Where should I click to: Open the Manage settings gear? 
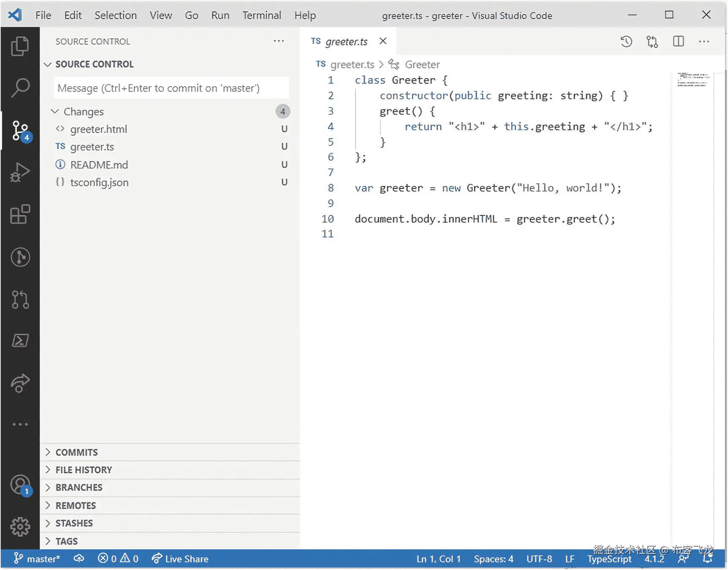[20, 526]
